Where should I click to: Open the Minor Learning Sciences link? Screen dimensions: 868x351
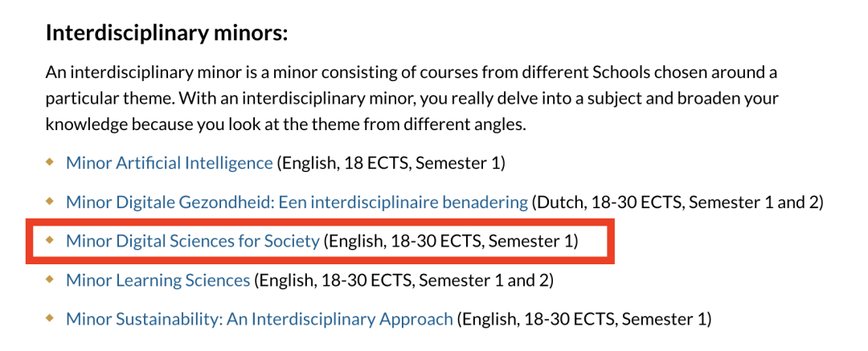pyautogui.click(x=158, y=280)
